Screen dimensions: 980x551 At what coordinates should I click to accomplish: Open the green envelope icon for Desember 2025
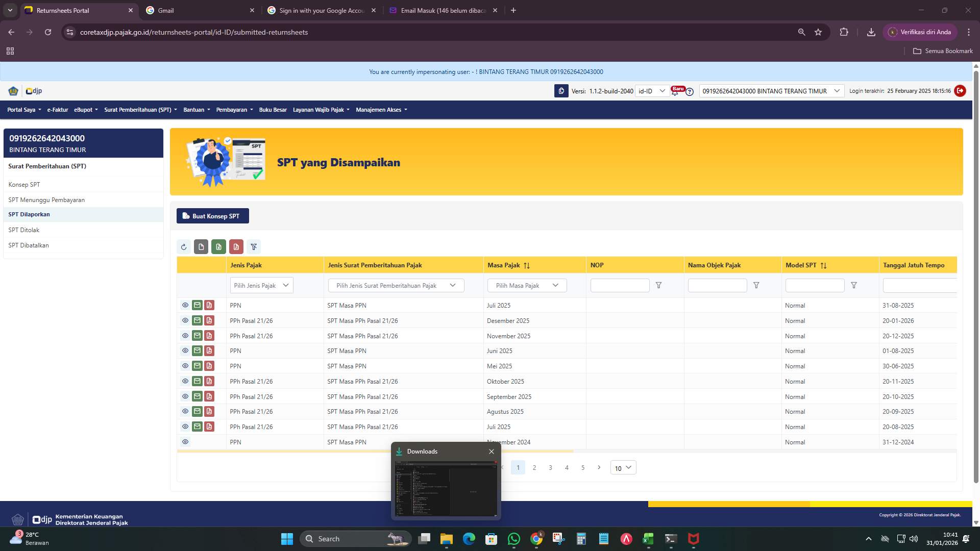tap(197, 320)
